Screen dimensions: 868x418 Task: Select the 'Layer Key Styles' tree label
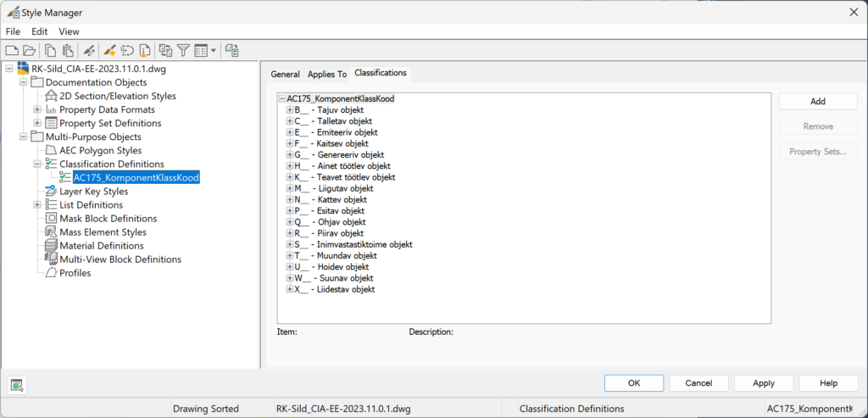[93, 192]
